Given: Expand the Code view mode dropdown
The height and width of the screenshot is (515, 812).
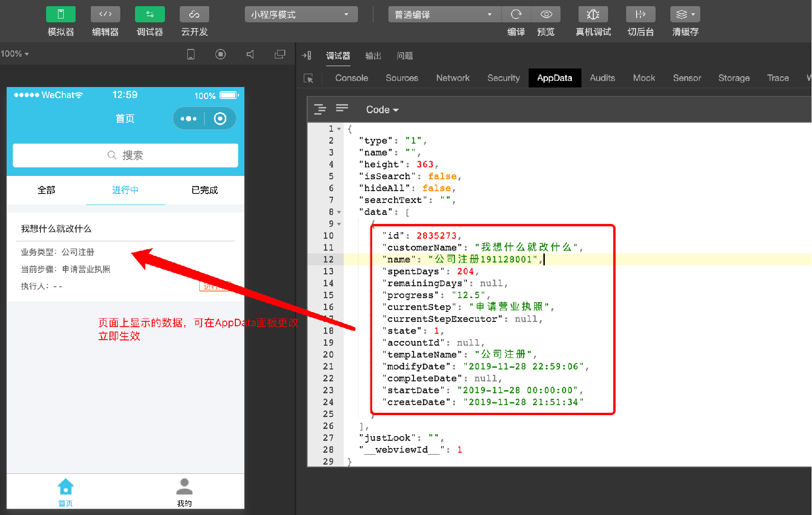Looking at the screenshot, I should 382,109.
